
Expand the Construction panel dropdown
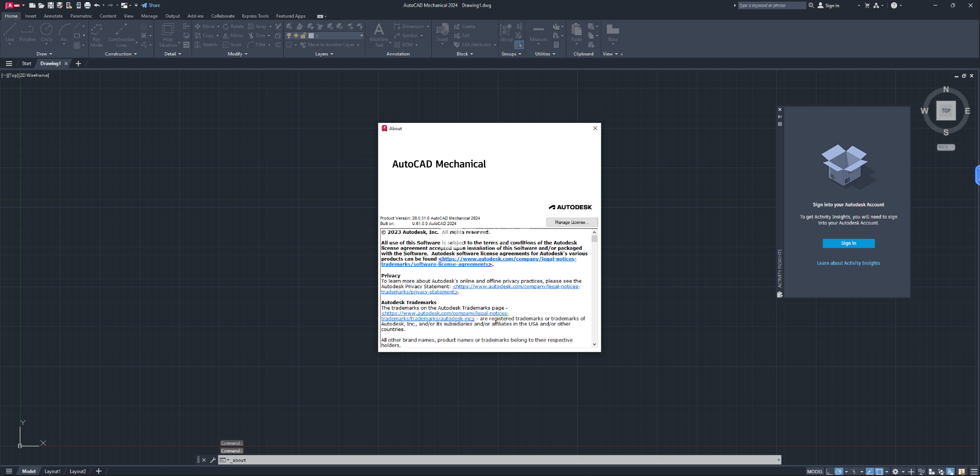pos(121,54)
